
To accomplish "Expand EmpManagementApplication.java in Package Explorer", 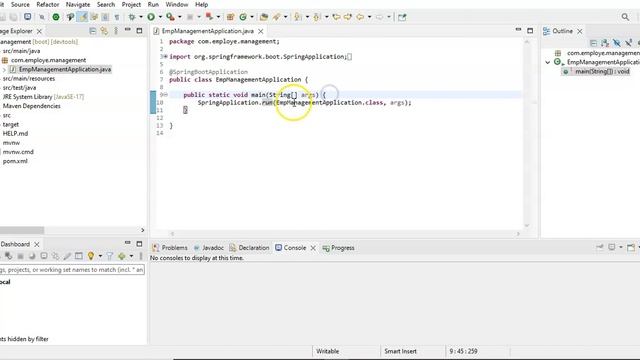I will click(x=4, y=70).
